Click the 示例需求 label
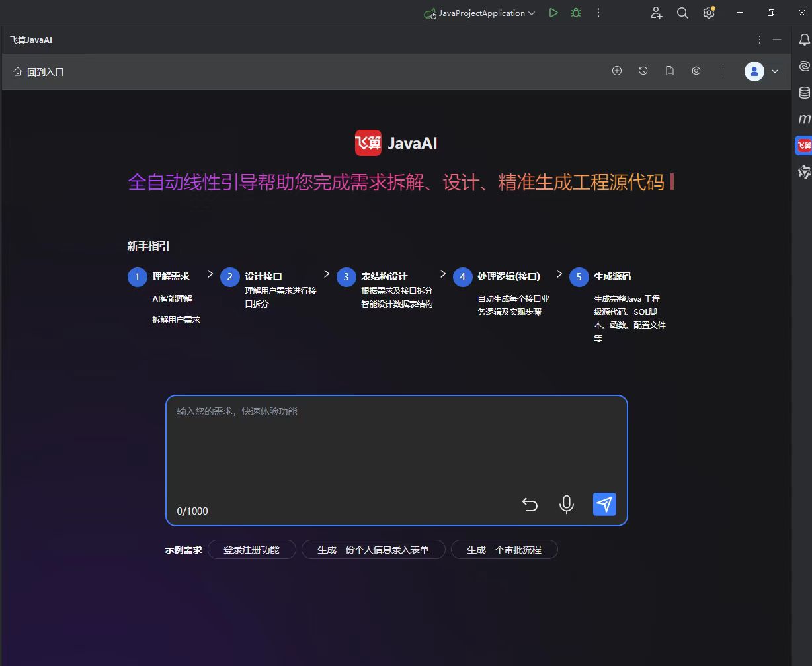The width and height of the screenshot is (812, 666). point(184,550)
